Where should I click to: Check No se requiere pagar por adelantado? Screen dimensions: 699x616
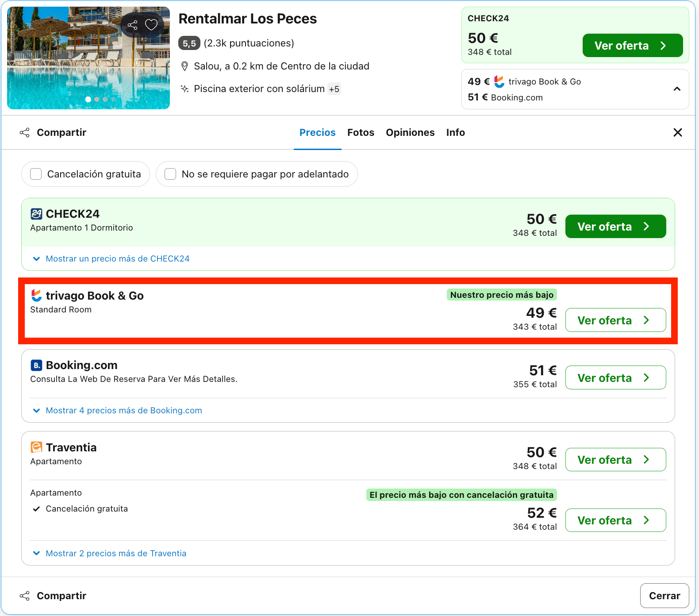coord(170,174)
